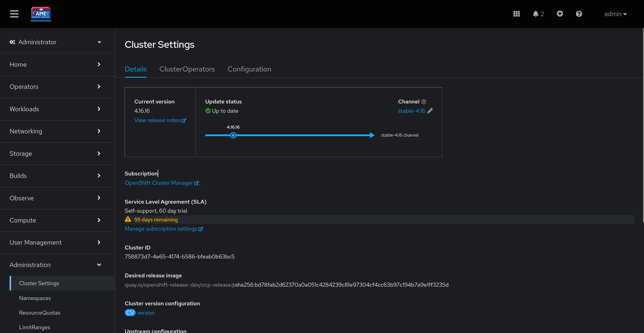Open the application launcher grid icon

click(x=516, y=14)
